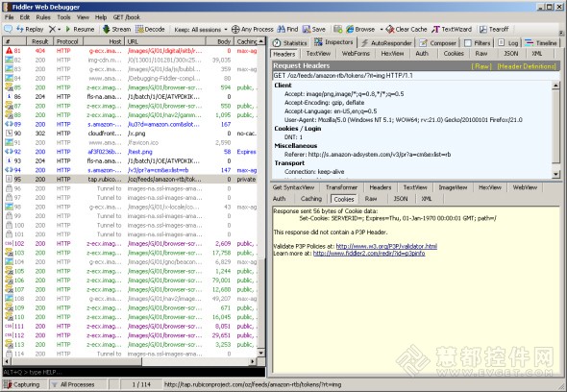Switch to the Statistics tab
Image resolution: width=567 pixels, height=392 pixels.
click(x=289, y=43)
